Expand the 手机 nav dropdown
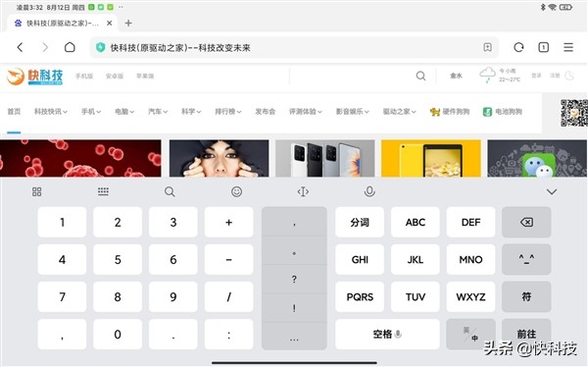This screenshot has height=367, width=588. pos(91,112)
